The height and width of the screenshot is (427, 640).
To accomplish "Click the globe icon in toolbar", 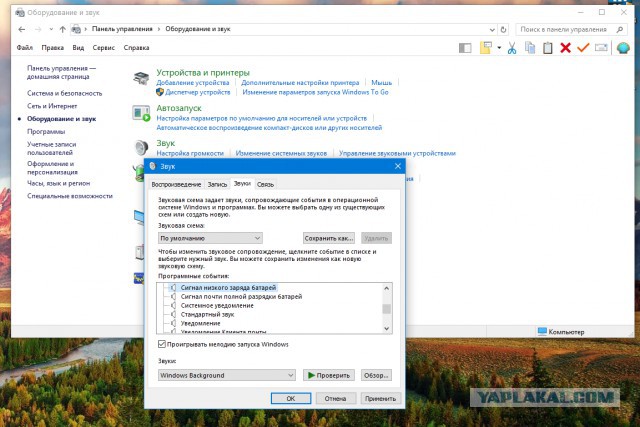I will [623, 48].
